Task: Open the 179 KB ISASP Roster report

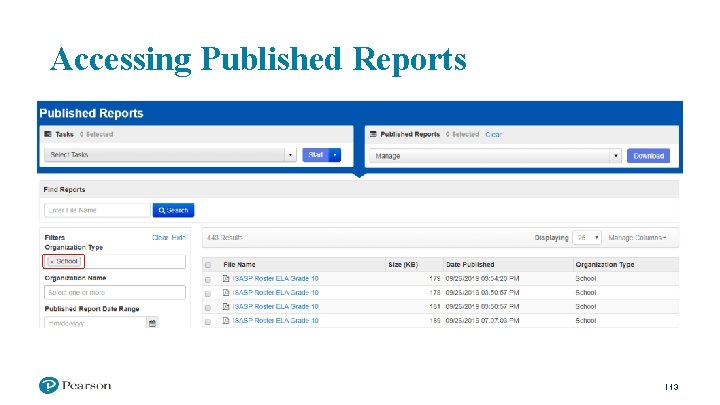Action: (276, 279)
